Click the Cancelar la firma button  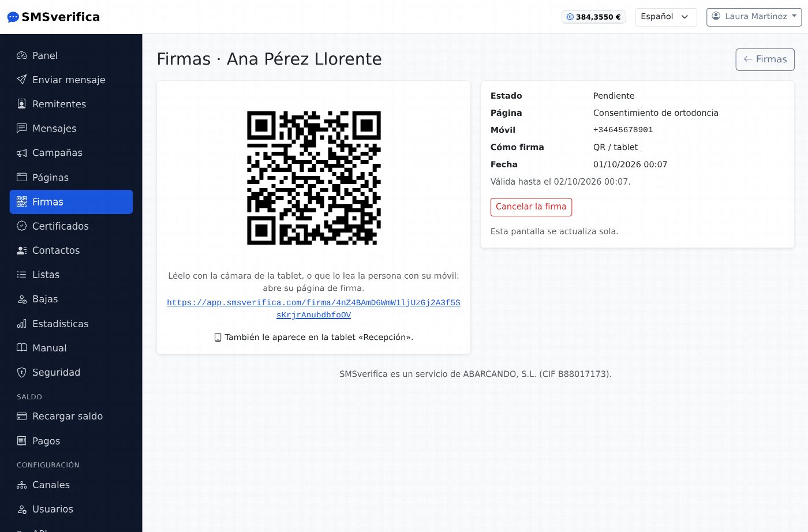(531, 207)
